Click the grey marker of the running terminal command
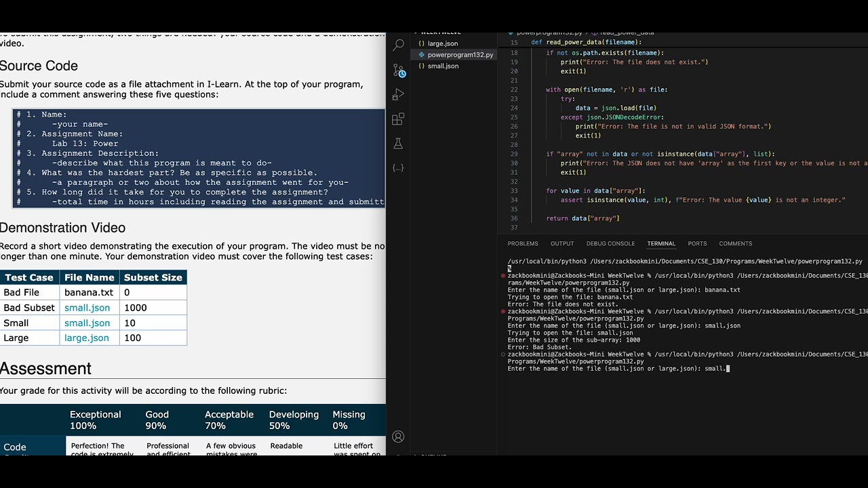The width and height of the screenshot is (868, 488). click(x=503, y=354)
